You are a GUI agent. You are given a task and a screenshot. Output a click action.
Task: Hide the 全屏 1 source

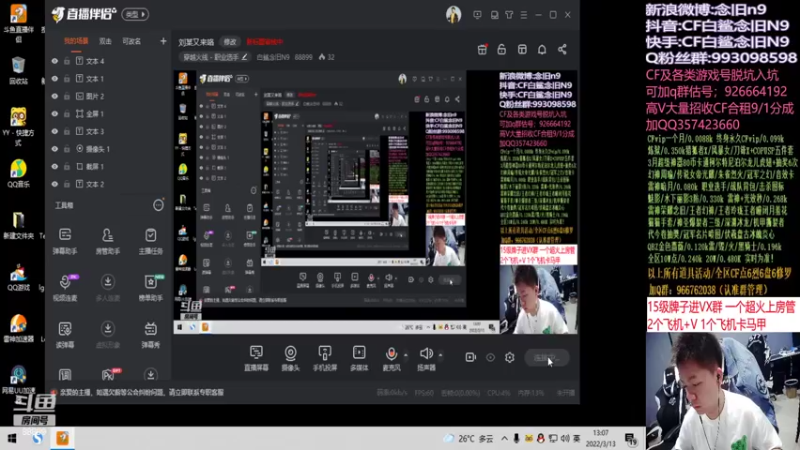click(x=55, y=114)
